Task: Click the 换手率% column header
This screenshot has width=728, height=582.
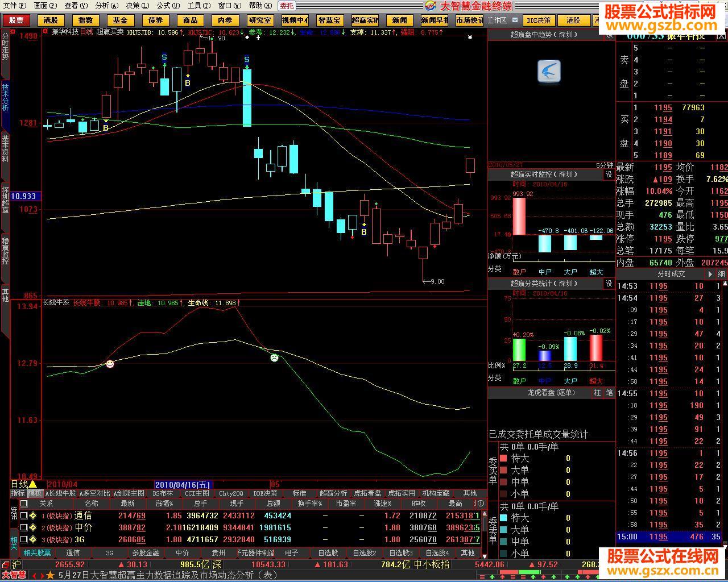Action: (310, 504)
